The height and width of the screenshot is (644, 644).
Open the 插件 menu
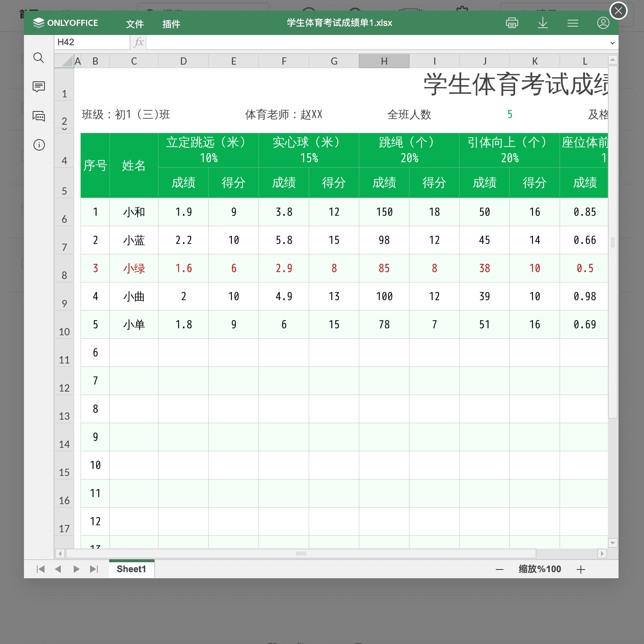171,24
